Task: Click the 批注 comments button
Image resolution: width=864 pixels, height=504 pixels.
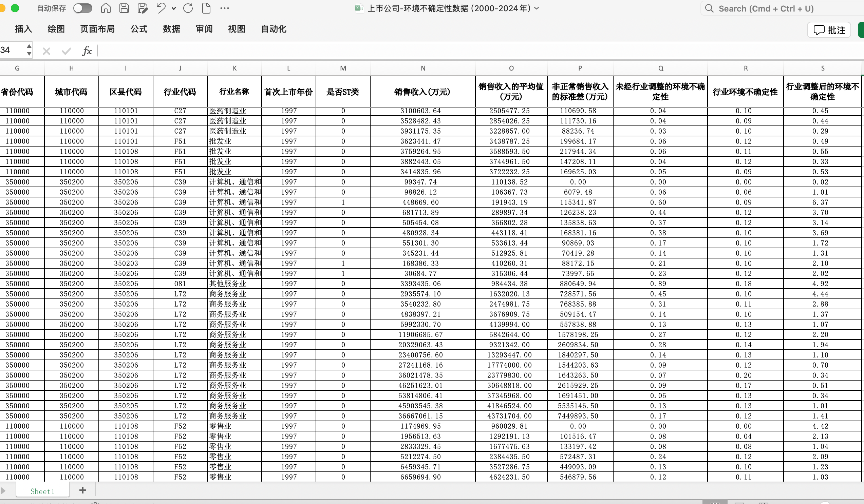Action: pyautogui.click(x=829, y=30)
